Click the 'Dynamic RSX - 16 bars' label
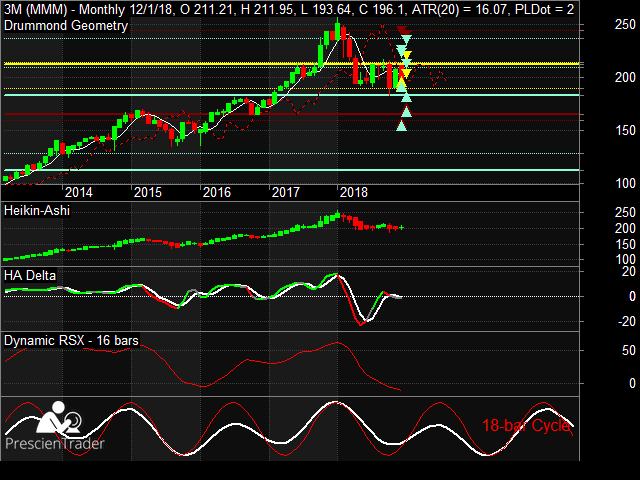640x480 pixels. click(x=71, y=340)
